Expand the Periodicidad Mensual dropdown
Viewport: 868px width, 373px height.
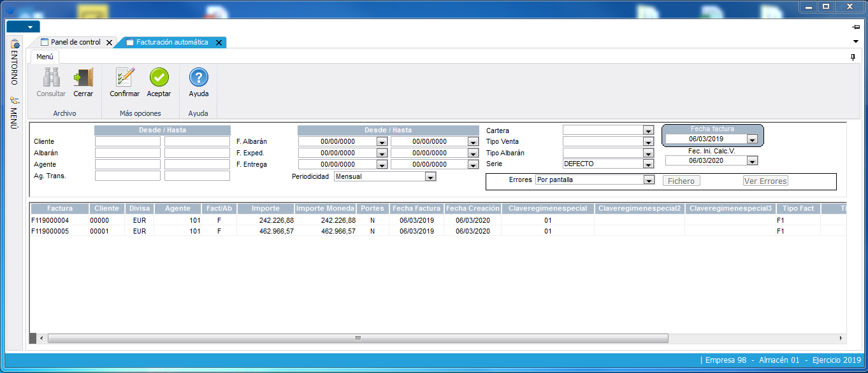430,177
